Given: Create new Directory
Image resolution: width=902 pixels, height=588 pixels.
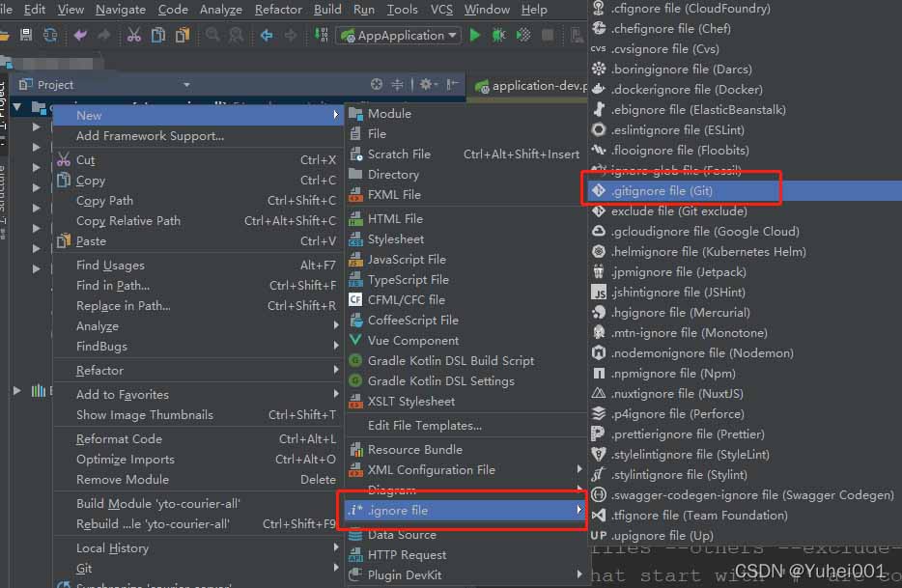Looking at the screenshot, I should (x=465, y=175).
